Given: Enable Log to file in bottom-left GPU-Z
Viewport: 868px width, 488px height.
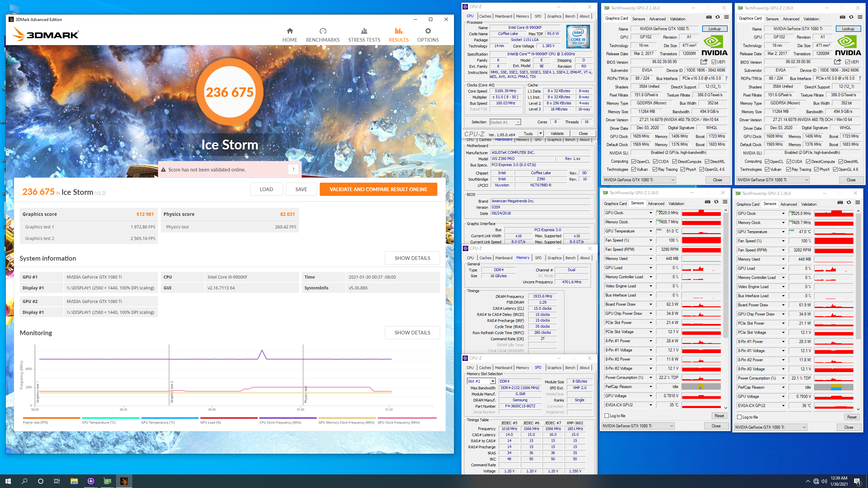Looking at the screenshot, I should coord(607,415).
